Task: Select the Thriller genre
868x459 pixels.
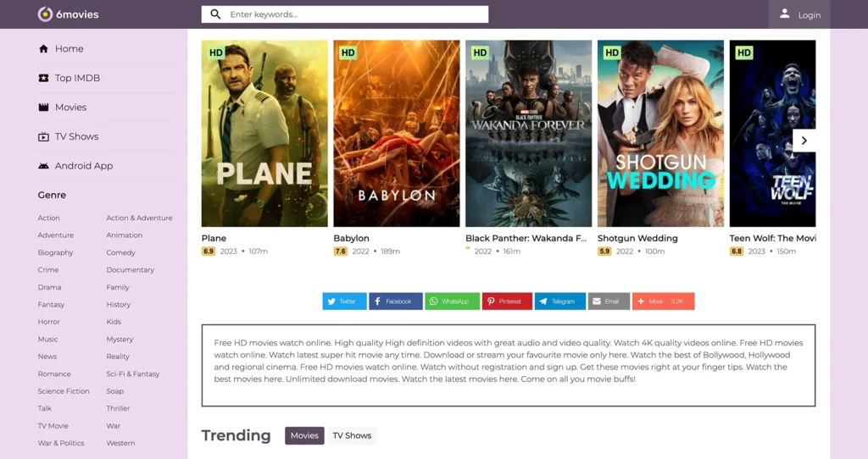Action: click(118, 409)
